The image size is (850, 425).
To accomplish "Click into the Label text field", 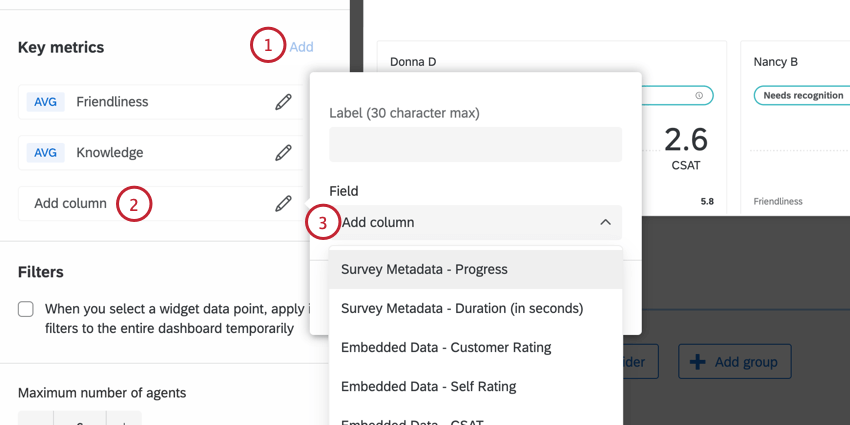I will (x=475, y=145).
